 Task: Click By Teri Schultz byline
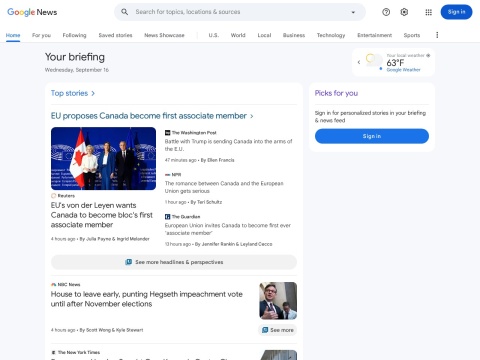click(x=206, y=202)
